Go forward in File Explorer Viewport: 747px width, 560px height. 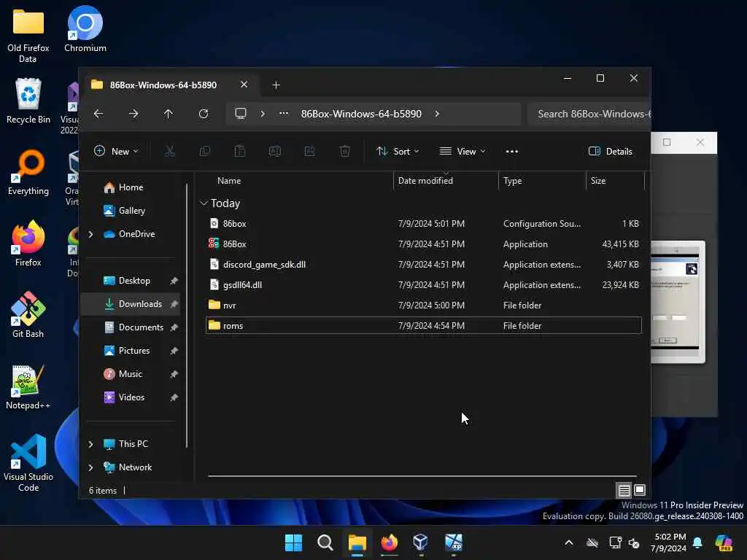(x=133, y=114)
